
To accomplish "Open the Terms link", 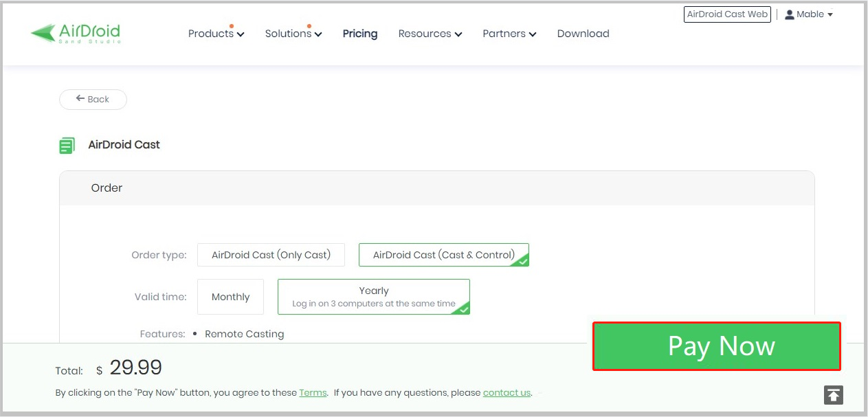I will 313,393.
